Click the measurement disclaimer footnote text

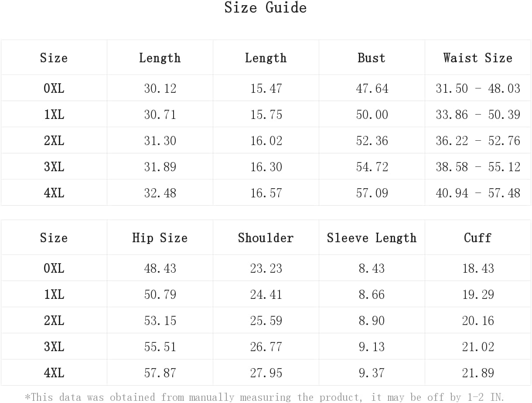264,397
